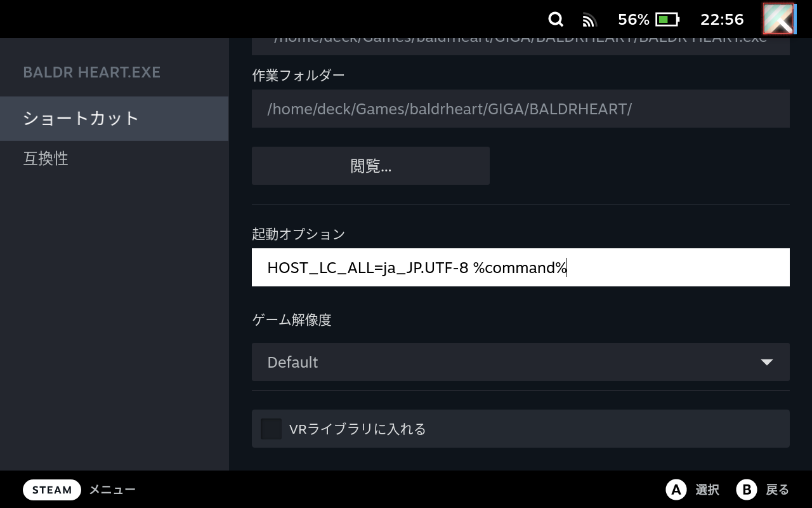Click the 22:56 clock
812x508 pixels.
point(722,20)
